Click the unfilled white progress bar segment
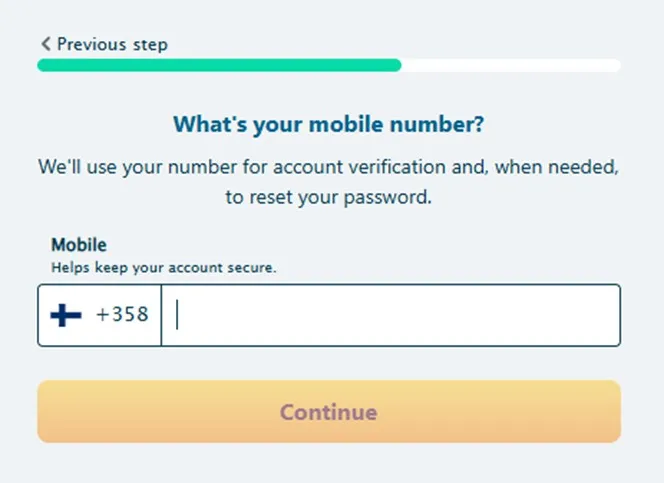 510,65
